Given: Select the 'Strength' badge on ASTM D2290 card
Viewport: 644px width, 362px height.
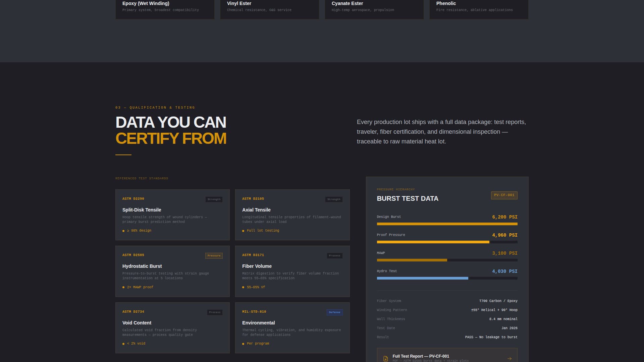Looking at the screenshot, I should click(x=214, y=199).
